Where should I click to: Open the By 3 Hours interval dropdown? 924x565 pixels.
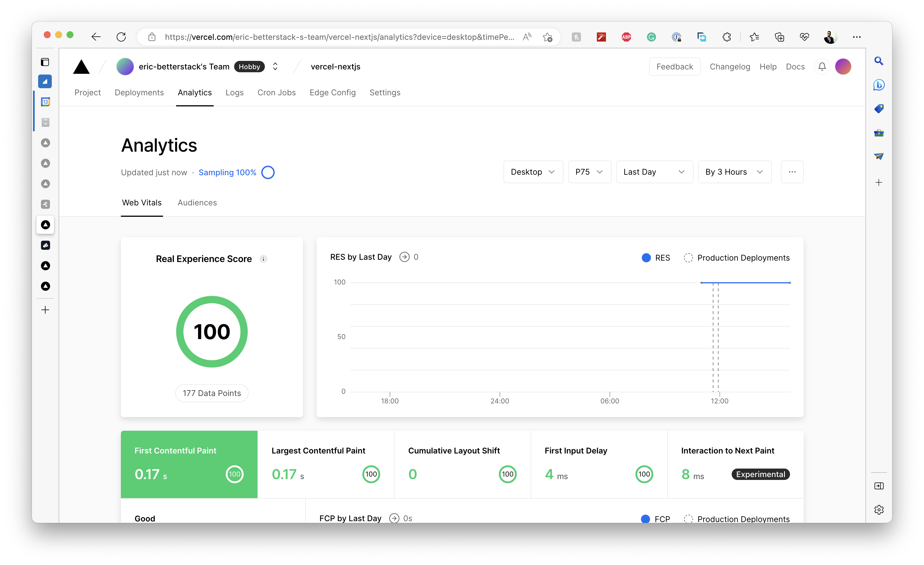point(734,172)
